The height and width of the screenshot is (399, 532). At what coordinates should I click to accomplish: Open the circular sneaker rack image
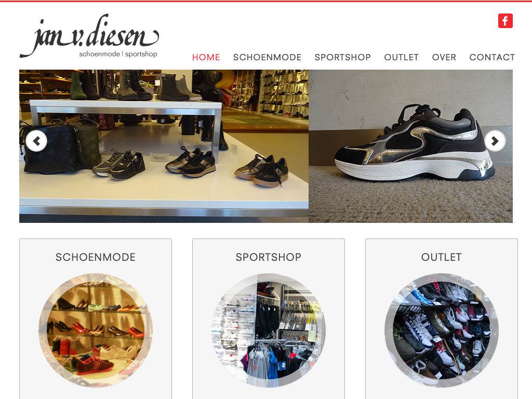click(x=442, y=330)
